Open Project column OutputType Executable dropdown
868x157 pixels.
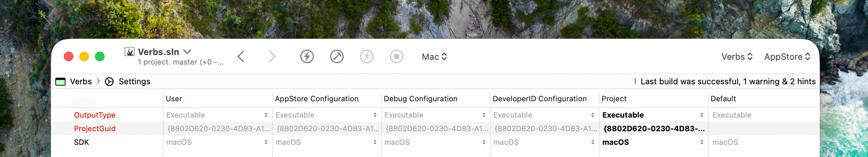653,115
